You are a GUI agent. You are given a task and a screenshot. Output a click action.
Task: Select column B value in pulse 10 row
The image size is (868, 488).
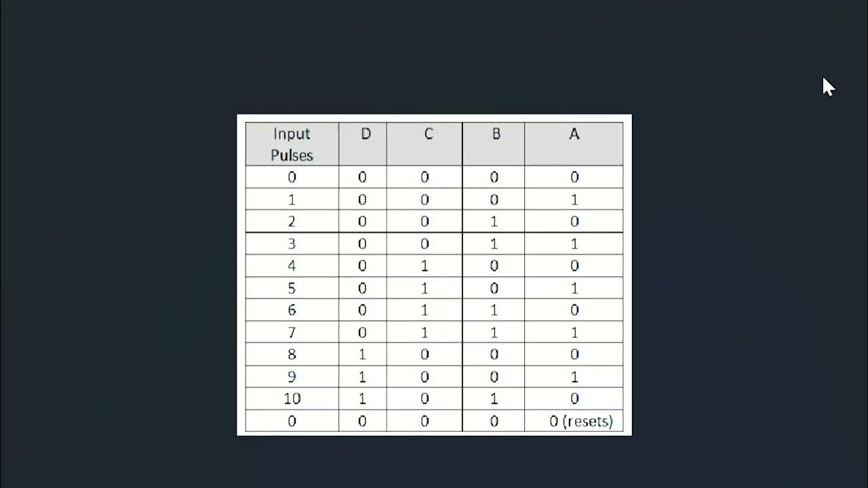[494, 399]
